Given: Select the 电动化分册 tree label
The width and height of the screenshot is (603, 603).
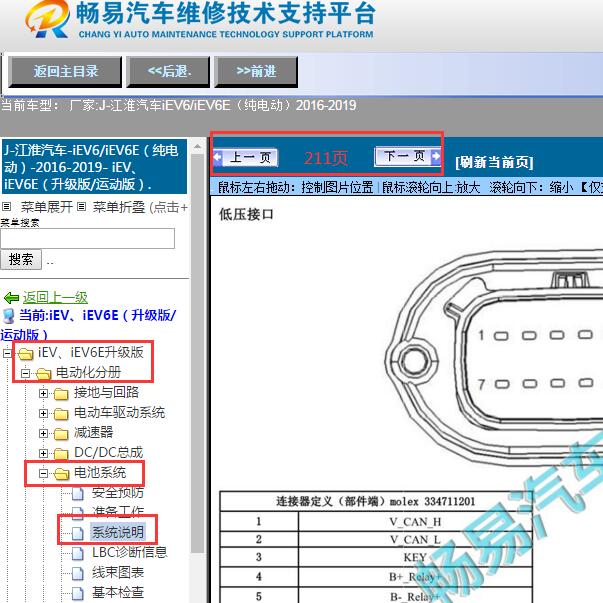Looking at the screenshot, I should pos(88,372).
